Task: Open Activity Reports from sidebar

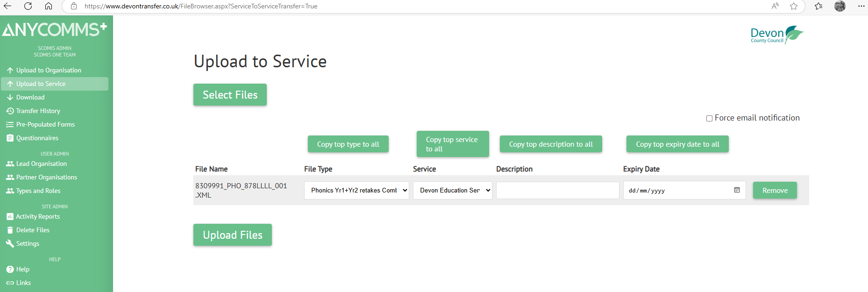Action: click(x=38, y=216)
